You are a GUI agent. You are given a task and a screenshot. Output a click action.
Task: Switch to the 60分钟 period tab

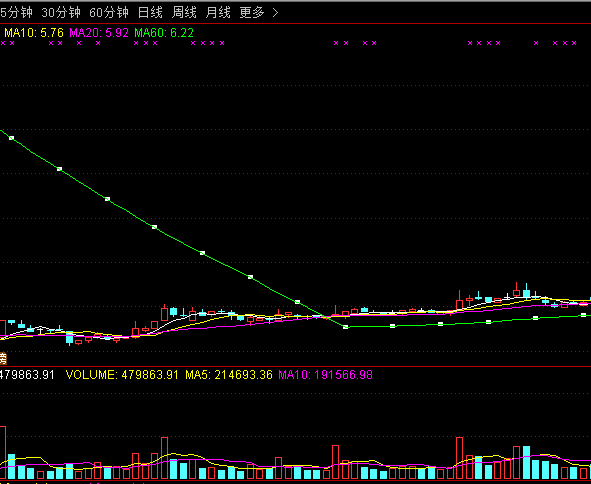(x=109, y=13)
